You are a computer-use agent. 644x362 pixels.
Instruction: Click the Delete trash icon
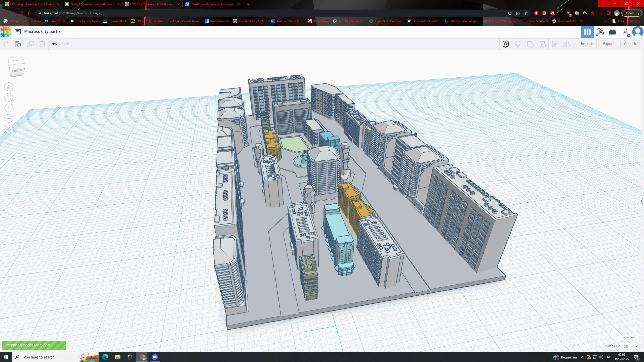[x=42, y=44]
